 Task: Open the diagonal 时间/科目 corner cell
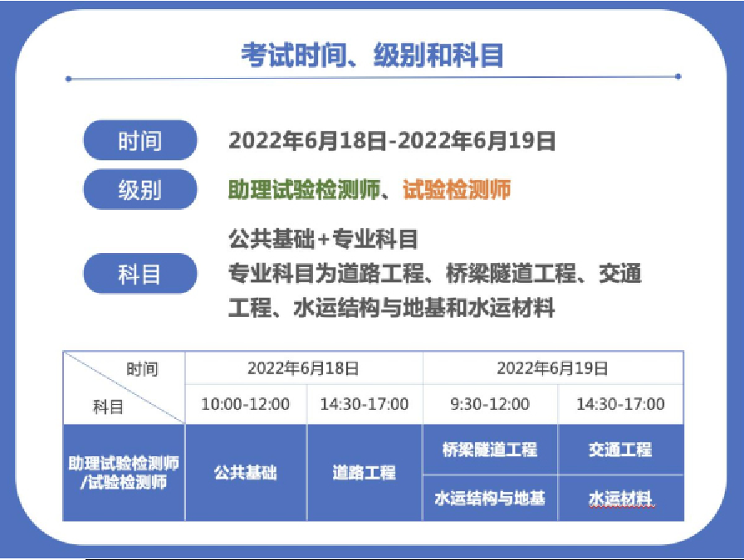[x=119, y=383]
